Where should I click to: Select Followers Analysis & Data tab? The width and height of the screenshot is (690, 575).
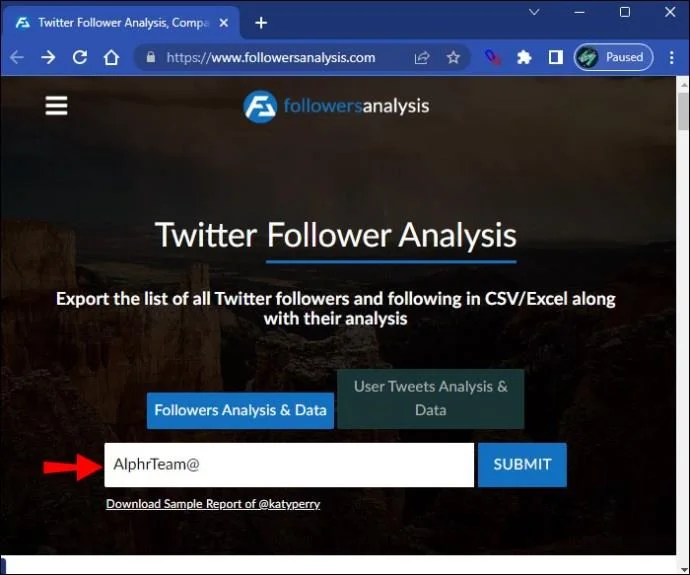click(x=240, y=410)
